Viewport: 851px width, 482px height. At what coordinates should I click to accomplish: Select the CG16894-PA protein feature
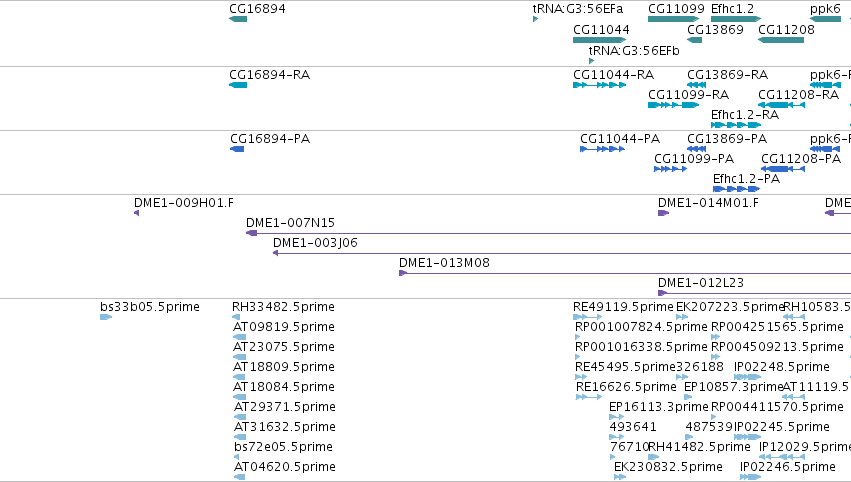tap(237, 149)
